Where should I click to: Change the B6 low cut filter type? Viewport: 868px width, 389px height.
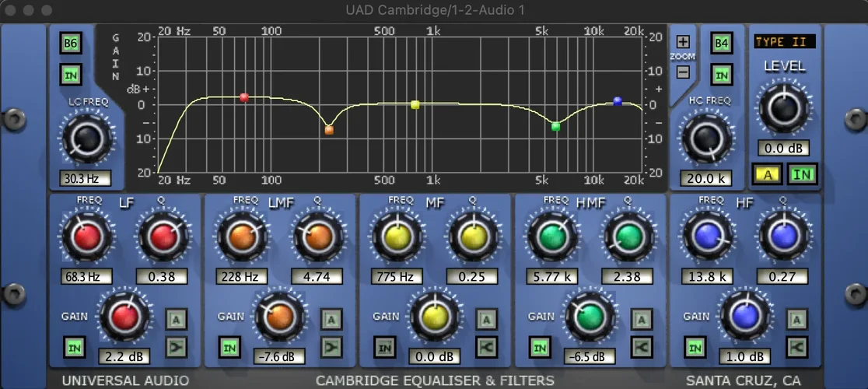point(71,43)
